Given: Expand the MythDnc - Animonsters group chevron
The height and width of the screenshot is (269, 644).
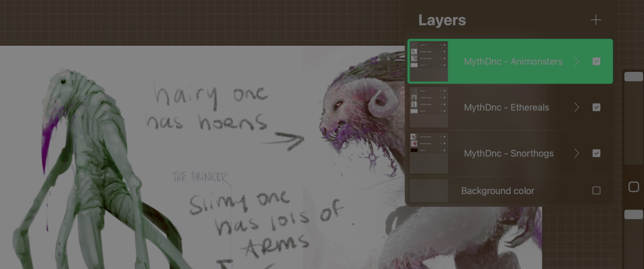Looking at the screenshot, I should [577, 61].
